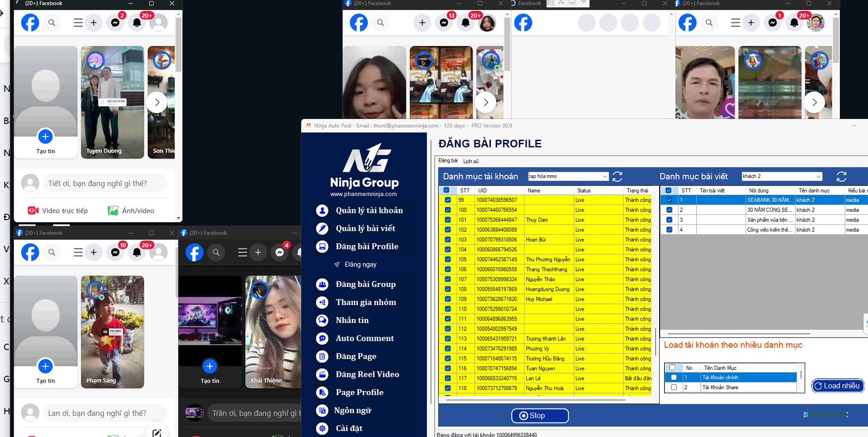Click 'Tiết ơi, bạn đang nghĩ gì thế?' field
The image size is (868, 437).
pyautogui.click(x=105, y=183)
